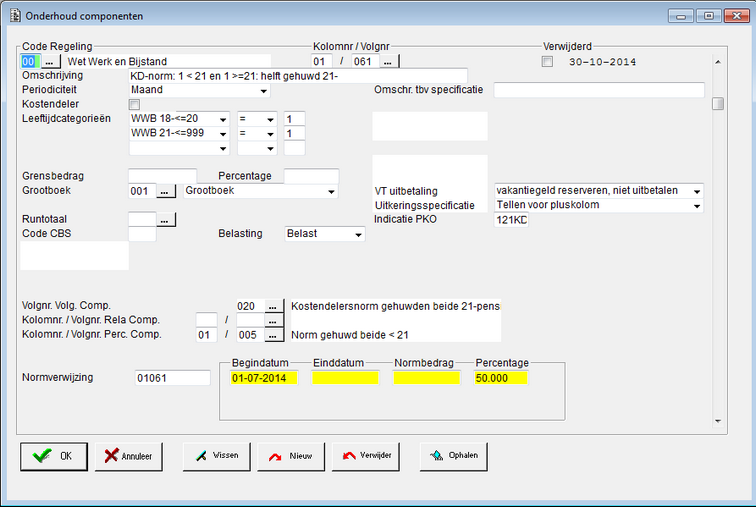Click the Volgnr field containing 061

(x=365, y=62)
